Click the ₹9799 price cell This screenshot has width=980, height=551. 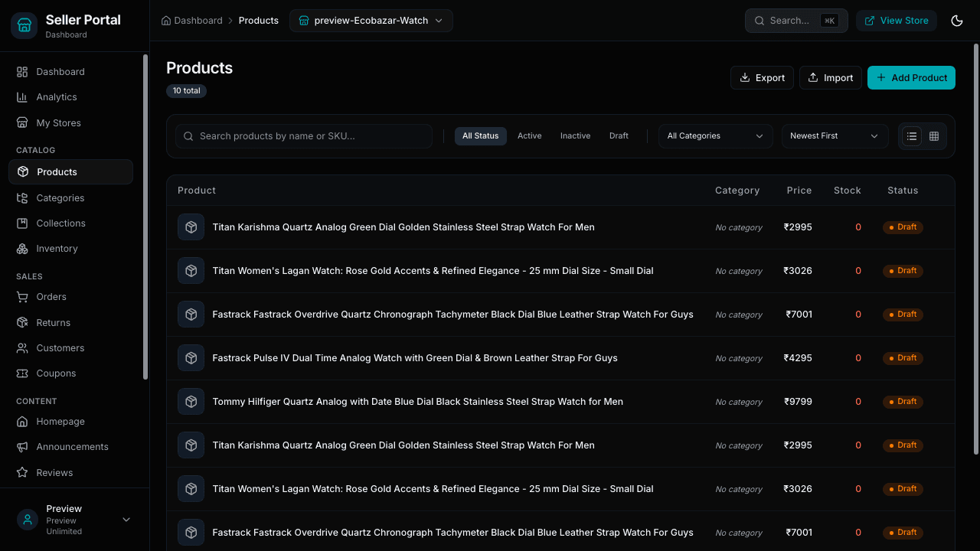(x=798, y=402)
